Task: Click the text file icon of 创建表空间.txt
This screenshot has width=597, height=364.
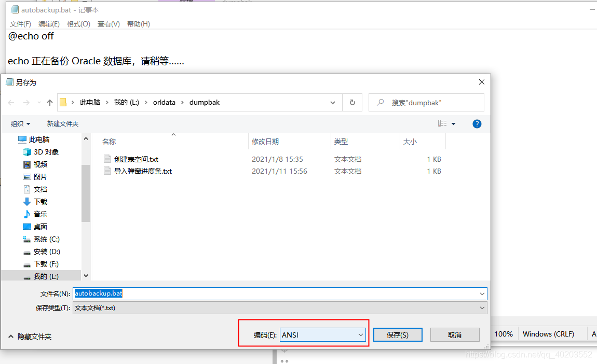Action: (x=107, y=159)
